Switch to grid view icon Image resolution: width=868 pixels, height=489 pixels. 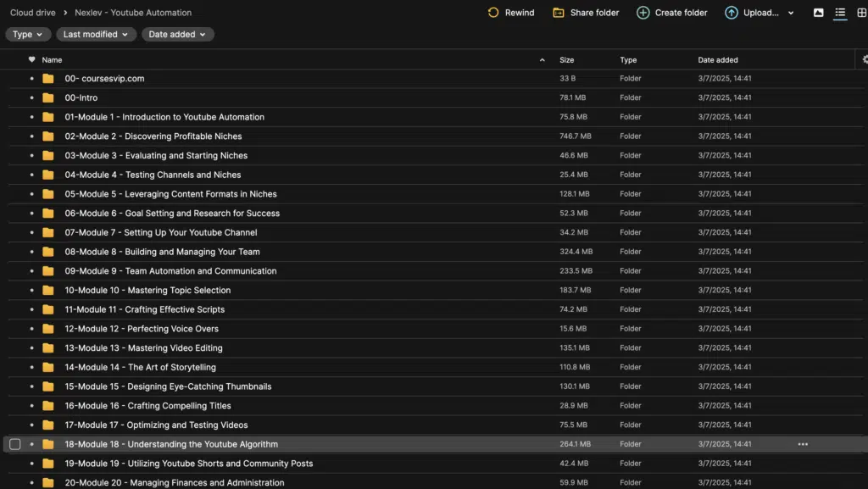pos(861,12)
